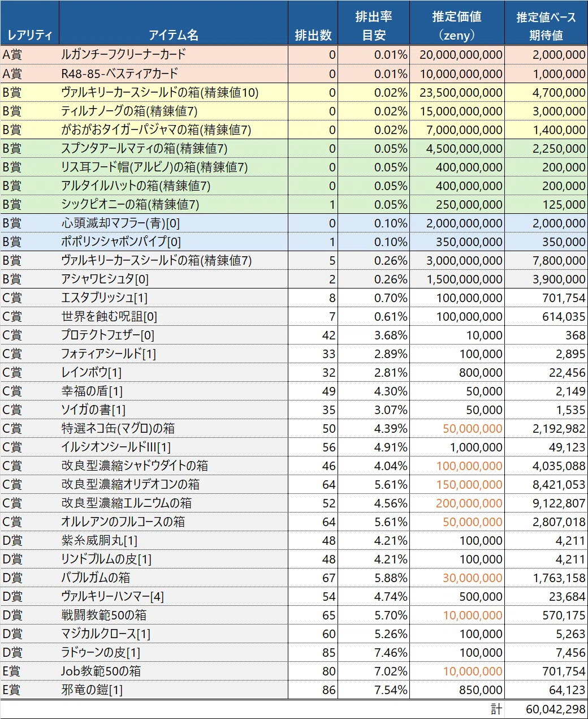This screenshot has height=719, width=588.
Task: Select the R48-85-ベスティアカード cell
Action: click(174, 74)
